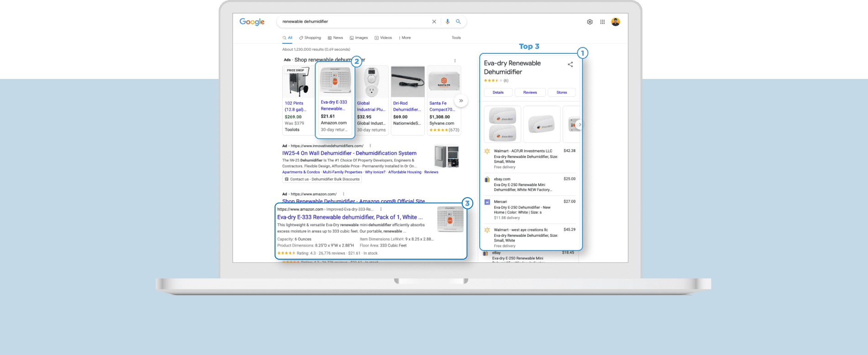Select the All results tab
This screenshot has height=355, width=868.
[x=287, y=38]
